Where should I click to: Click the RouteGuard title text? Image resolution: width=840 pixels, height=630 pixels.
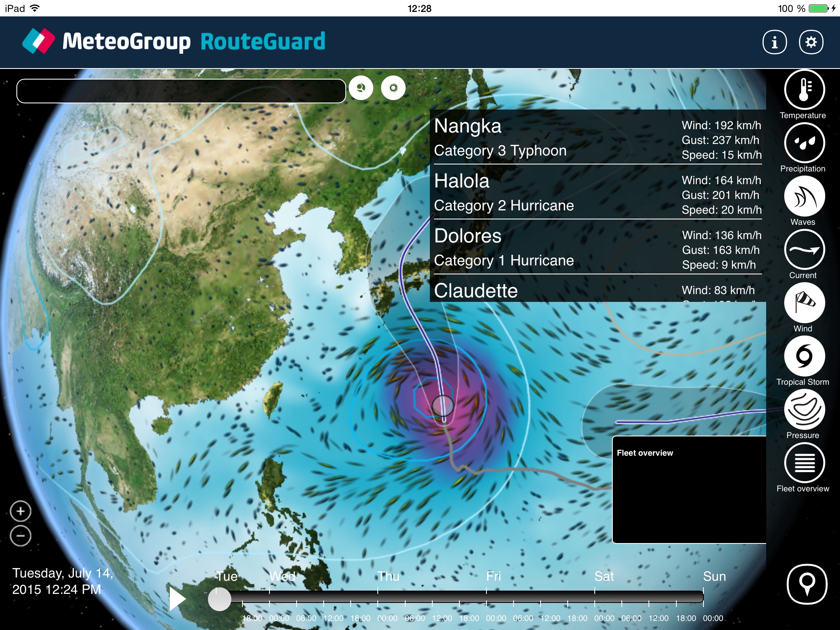(x=263, y=41)
